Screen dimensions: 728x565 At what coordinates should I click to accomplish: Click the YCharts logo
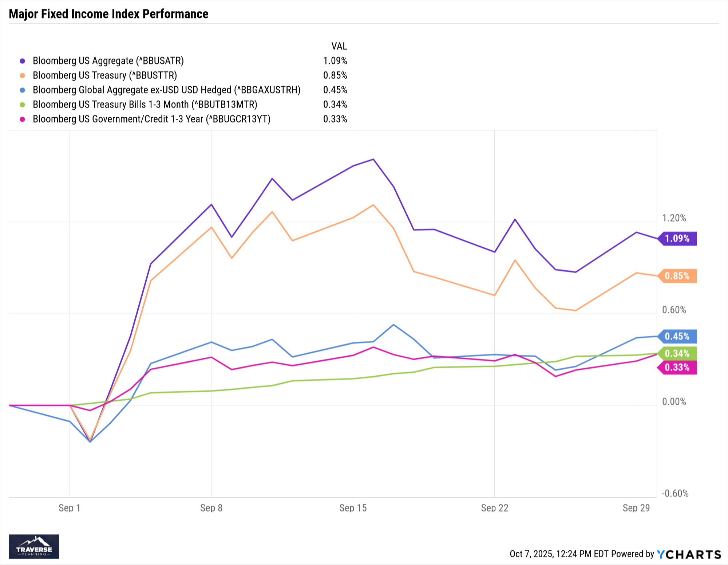click(689, 554)
